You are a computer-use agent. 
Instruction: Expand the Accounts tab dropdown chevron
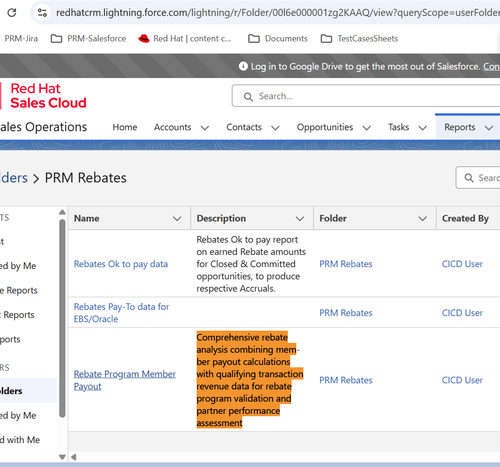coord(205,128)
